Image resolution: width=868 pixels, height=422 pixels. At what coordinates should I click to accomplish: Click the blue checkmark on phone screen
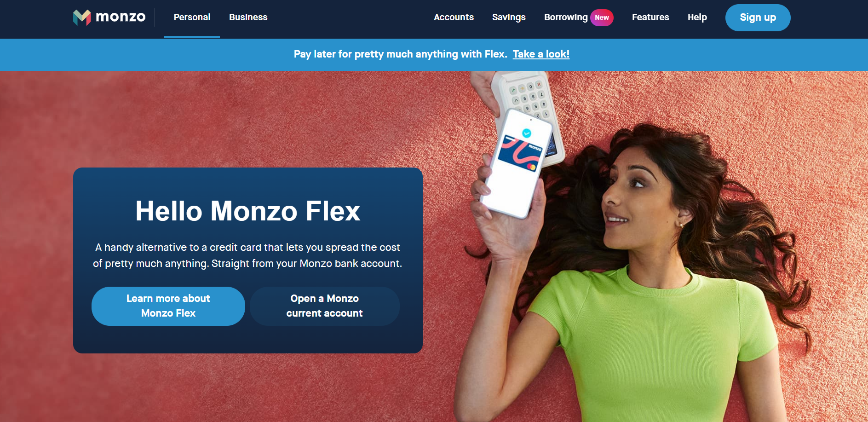(x=527, y=133)
